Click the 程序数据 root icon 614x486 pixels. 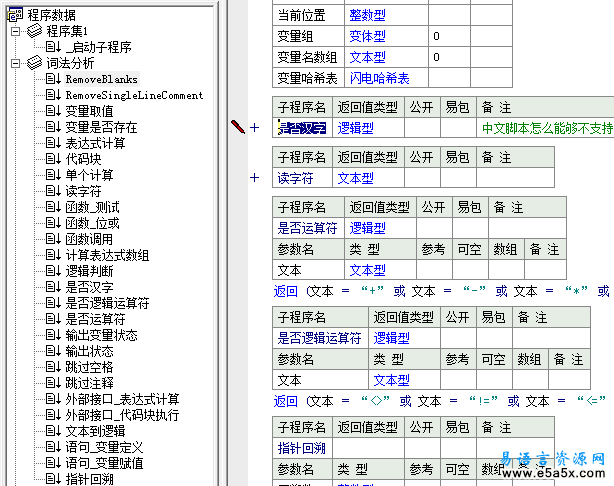(16, 15)
